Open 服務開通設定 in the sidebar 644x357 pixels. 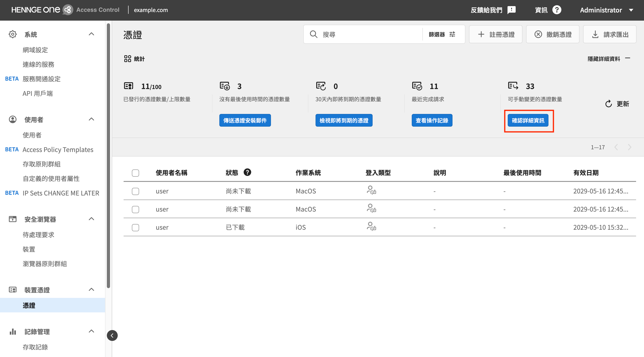[x=41, y=79]
